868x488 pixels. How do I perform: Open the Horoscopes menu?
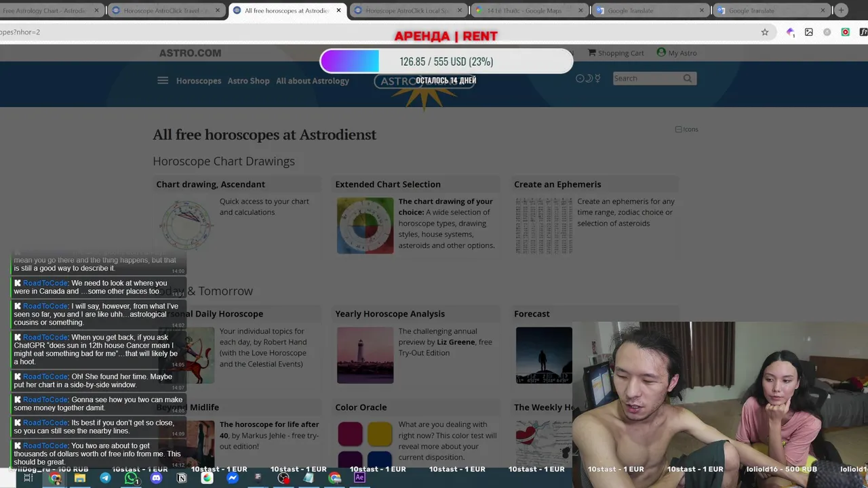[199, 81]
